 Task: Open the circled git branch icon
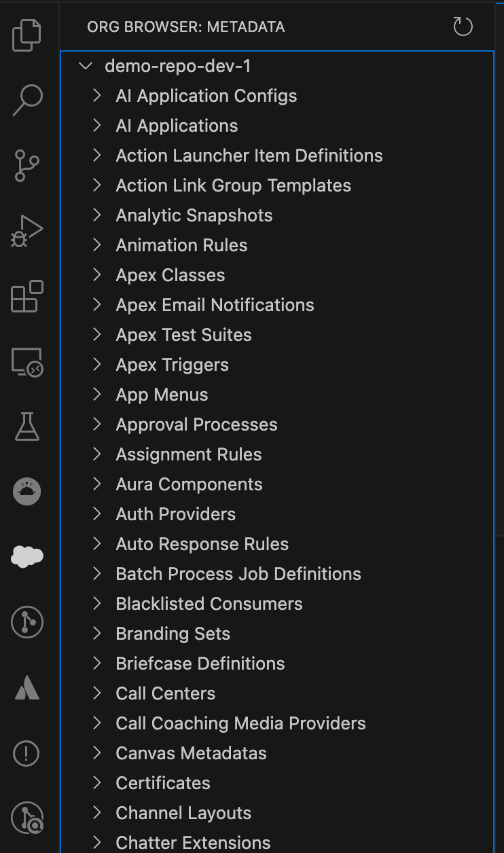pyautogui.click(x=27, y=622)
